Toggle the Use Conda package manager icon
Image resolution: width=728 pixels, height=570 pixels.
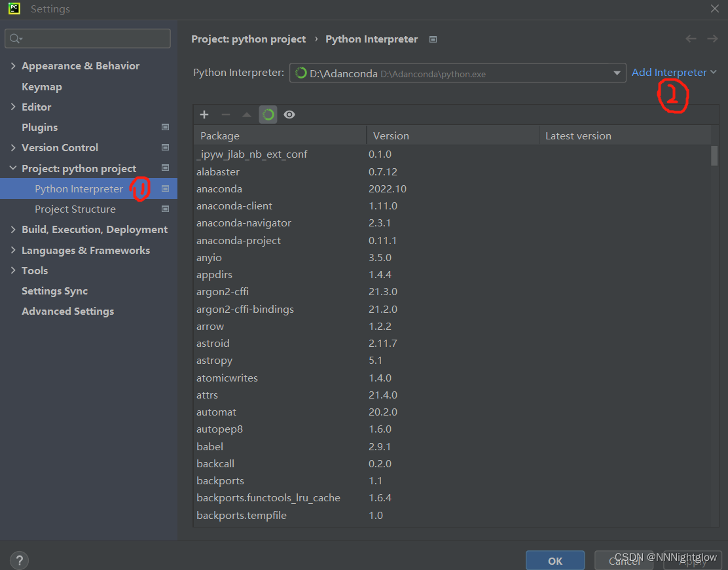268,115
